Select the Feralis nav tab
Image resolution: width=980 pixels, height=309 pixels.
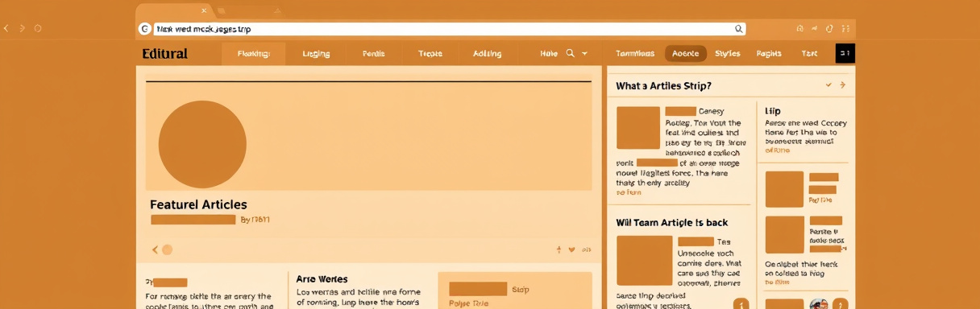(x=373, y=54)
